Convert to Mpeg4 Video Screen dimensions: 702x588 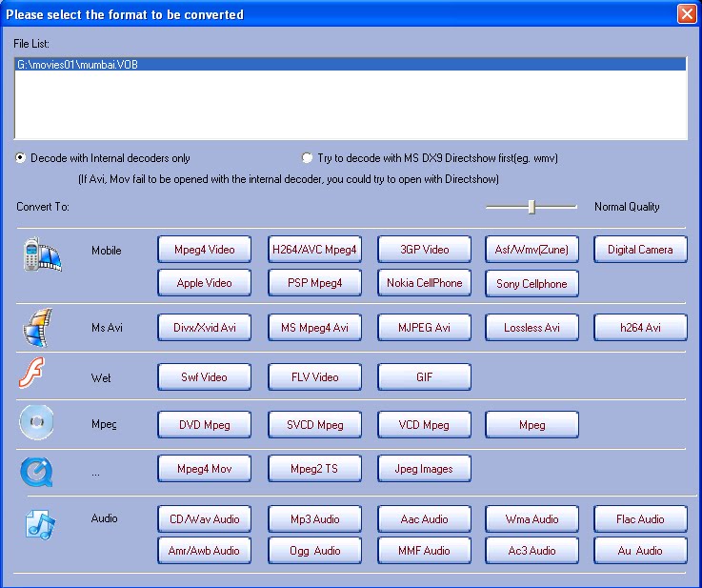click(204, 250)
